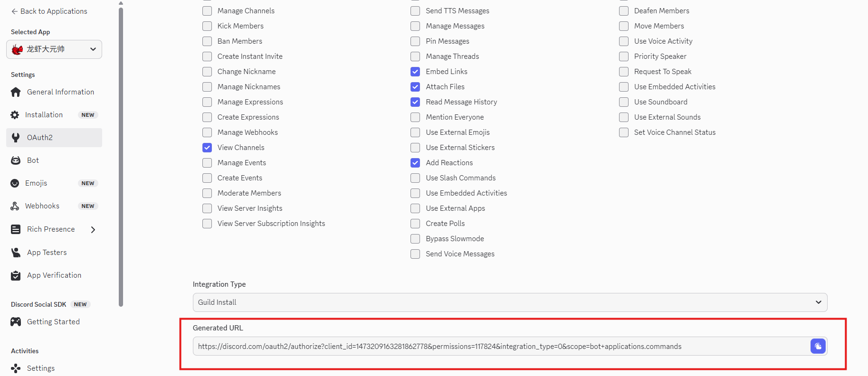868x376 pixels.
Task: Click the App Testers icon
Action: (16, 253)
